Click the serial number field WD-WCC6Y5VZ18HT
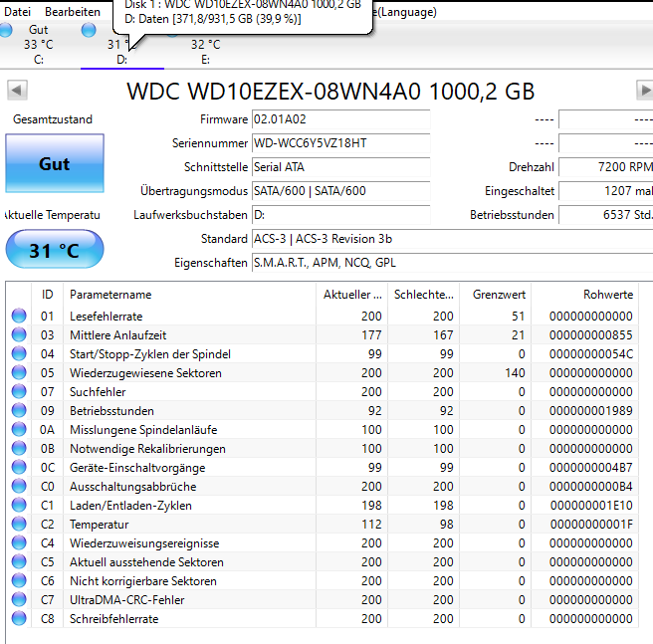653x644 pixels. (x=341, y=143)
